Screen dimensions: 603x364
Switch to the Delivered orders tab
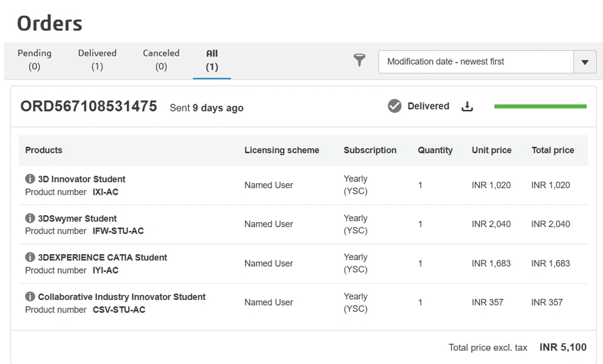pos(97,60)
